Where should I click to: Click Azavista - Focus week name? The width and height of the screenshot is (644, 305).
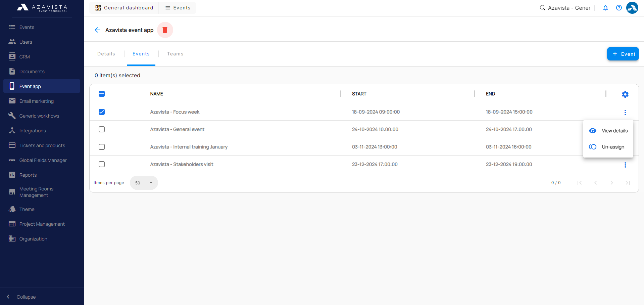[x=175, y=112]
